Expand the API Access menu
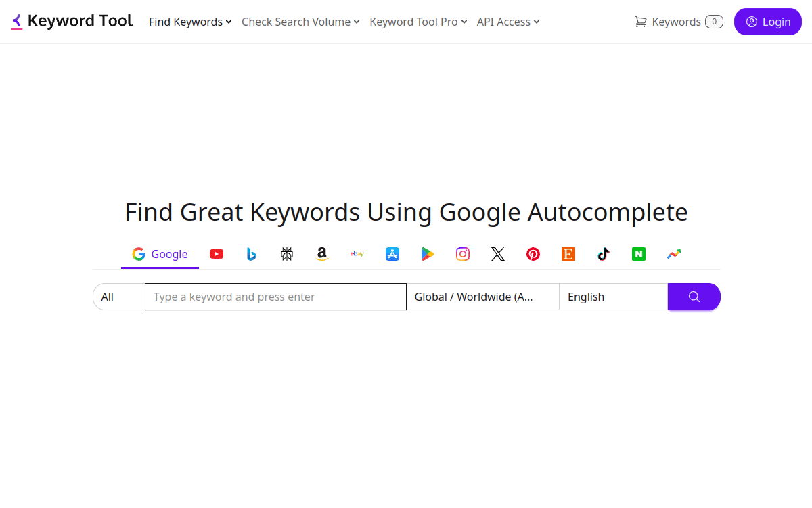 pyautogui.click(x=507, y=22)
